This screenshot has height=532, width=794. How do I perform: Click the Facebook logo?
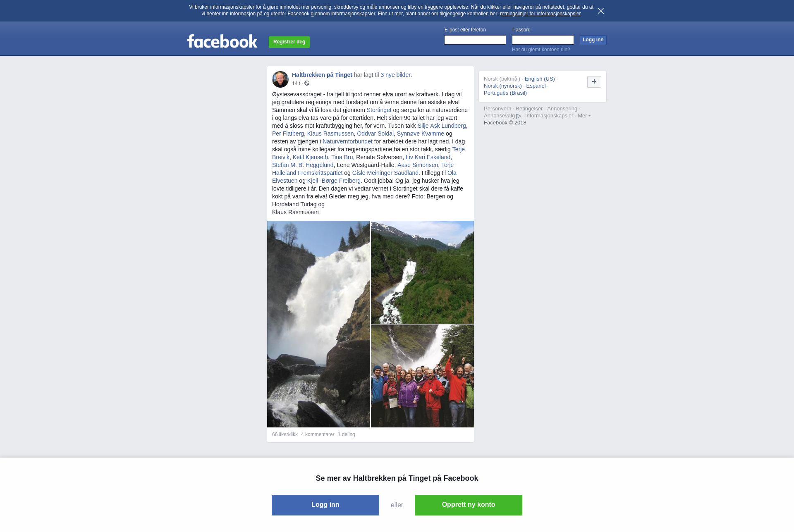[222, 41]
